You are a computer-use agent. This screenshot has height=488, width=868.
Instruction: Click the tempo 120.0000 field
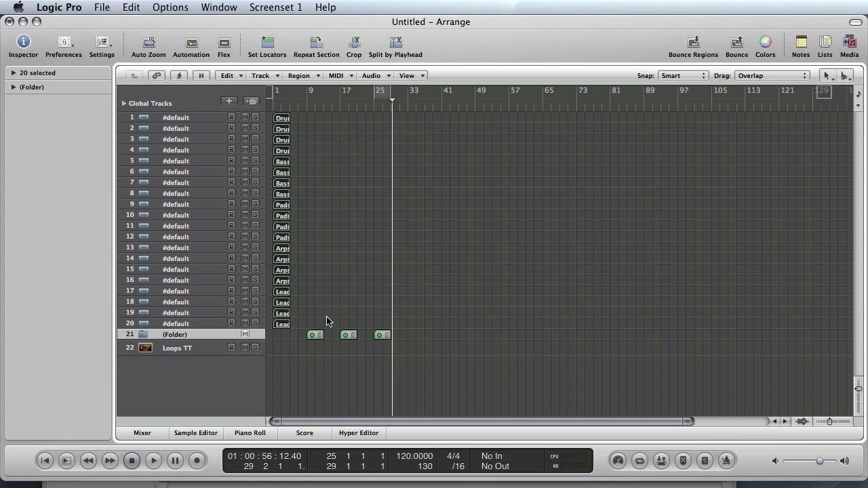click(414, 456)
